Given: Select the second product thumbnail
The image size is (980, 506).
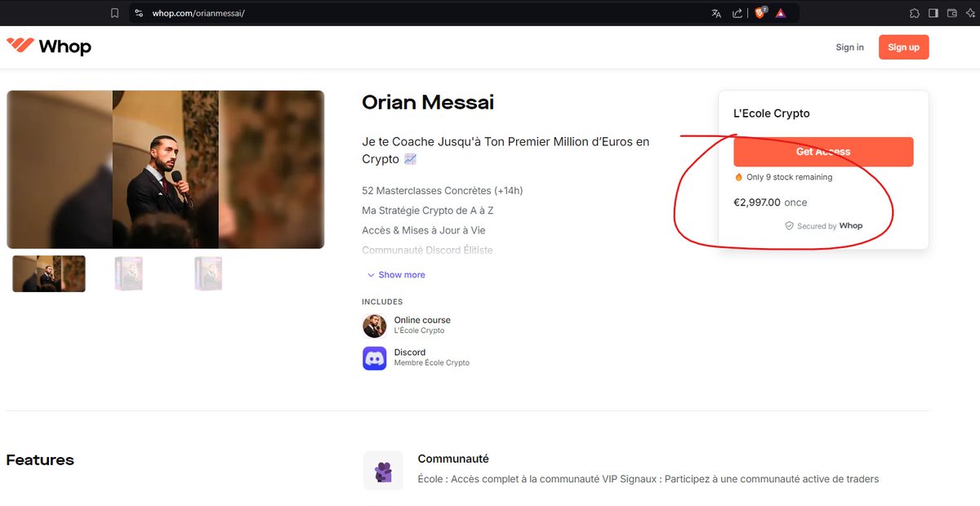Looking at the screenshot, I should click(x=129, y=273).
